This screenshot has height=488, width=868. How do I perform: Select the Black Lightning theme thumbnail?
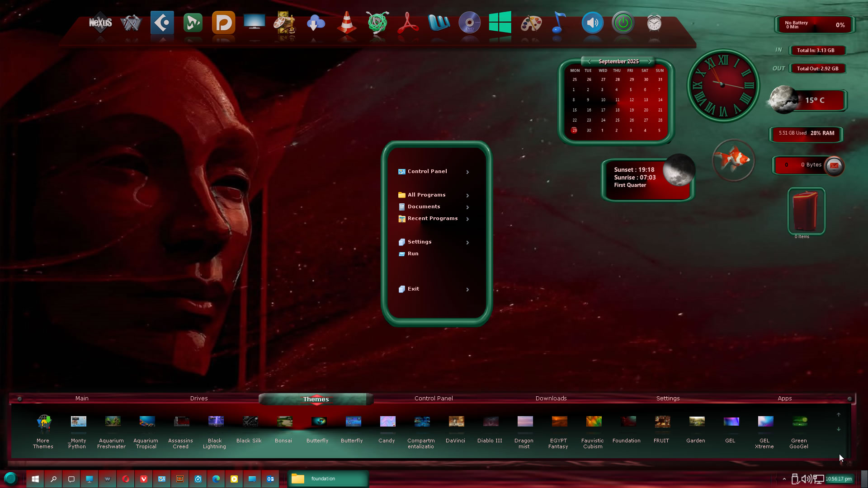[x=216, y=422]
